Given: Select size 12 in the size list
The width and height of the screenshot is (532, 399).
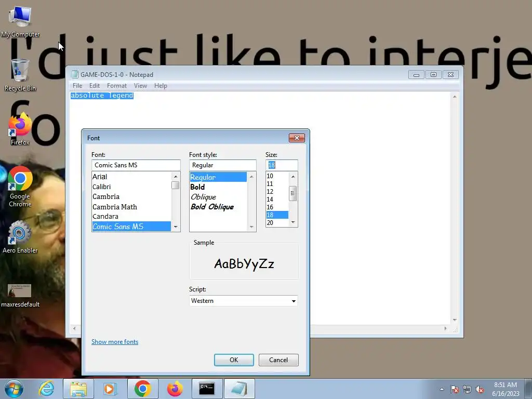Looking at the screenshot, I should click(277, 191).
